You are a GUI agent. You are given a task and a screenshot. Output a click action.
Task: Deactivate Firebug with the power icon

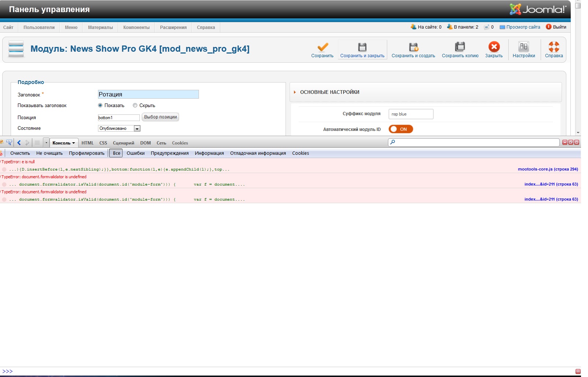coord(577,142)
